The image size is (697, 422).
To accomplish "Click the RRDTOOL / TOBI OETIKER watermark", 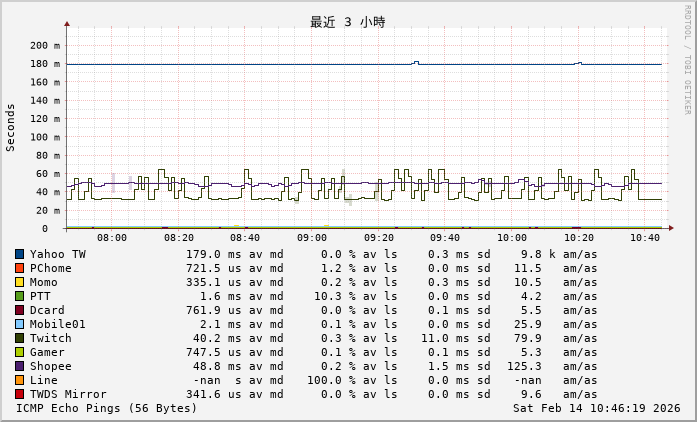I will point(687,58).
